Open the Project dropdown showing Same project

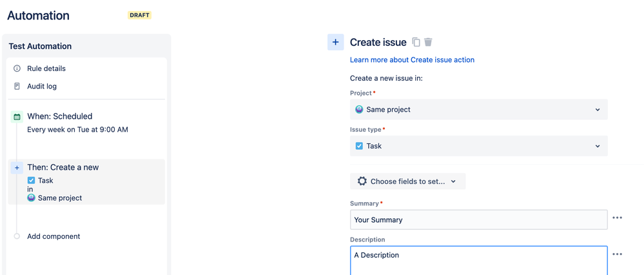point(478,110)
